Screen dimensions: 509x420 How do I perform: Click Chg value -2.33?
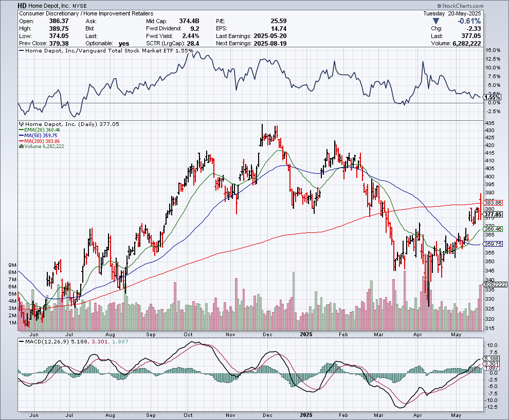tap(474, 29)
